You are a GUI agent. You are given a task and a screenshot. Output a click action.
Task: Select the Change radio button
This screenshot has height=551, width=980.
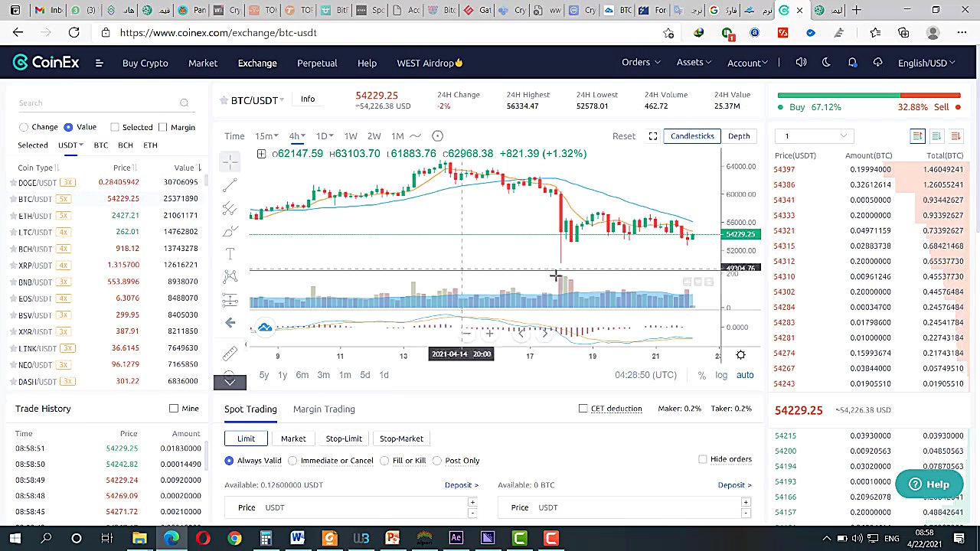pos(24,127)
